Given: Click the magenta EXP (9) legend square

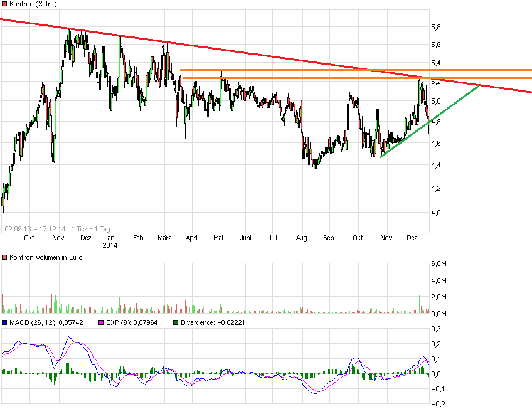Looking at the screenshot, I should (101, 322).
